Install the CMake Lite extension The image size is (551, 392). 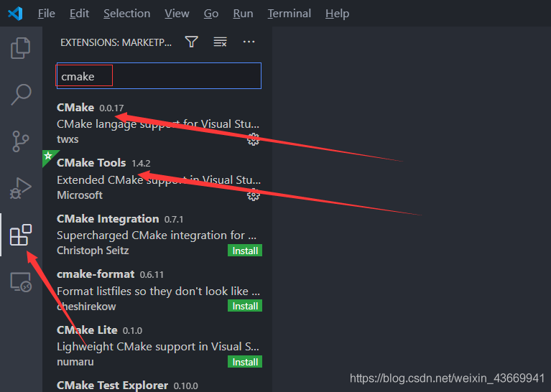tap(245, 362)
